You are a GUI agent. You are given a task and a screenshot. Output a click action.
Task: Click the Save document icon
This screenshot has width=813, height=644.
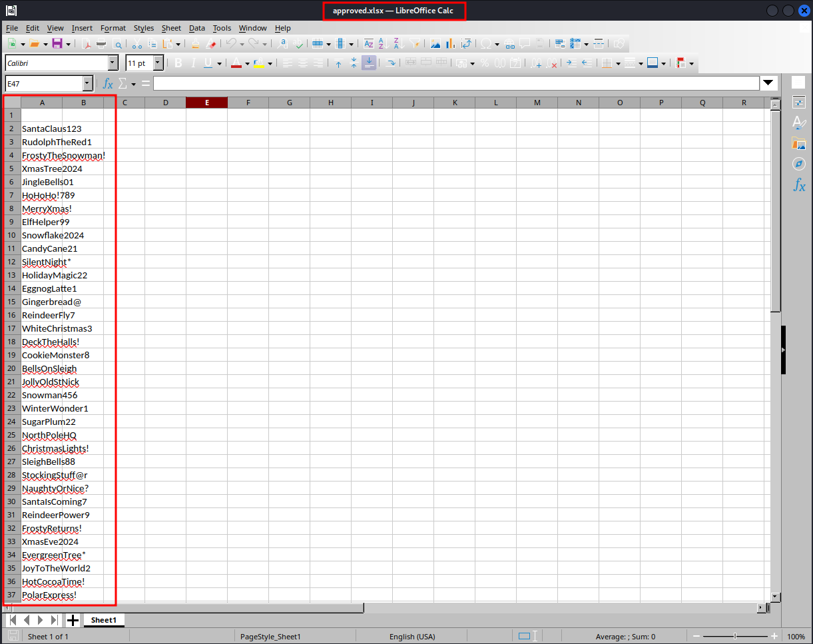[x=57, y=44]
